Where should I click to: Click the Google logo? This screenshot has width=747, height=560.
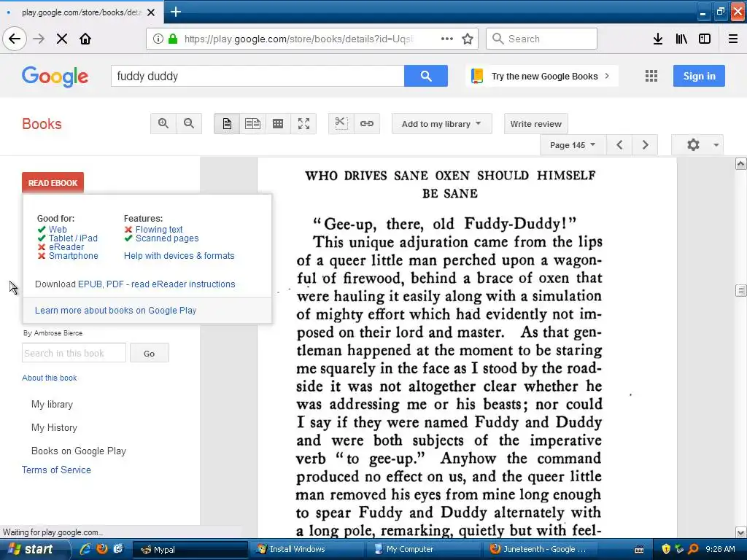click(x=55, y=76)
